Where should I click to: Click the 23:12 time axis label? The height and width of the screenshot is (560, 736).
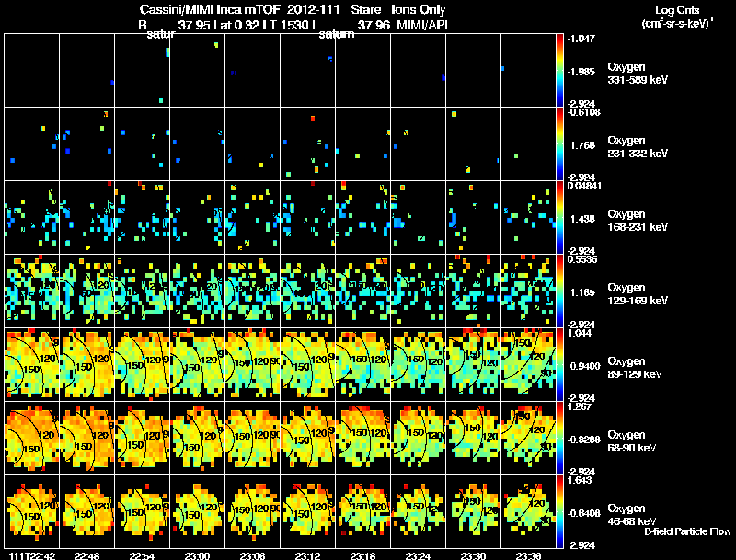pyautogui.click(x=308, y=555)
